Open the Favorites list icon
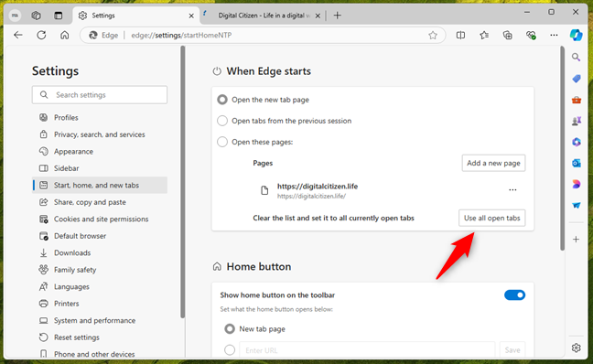Screen dimensions: 593x364 [x=484, y=35]
